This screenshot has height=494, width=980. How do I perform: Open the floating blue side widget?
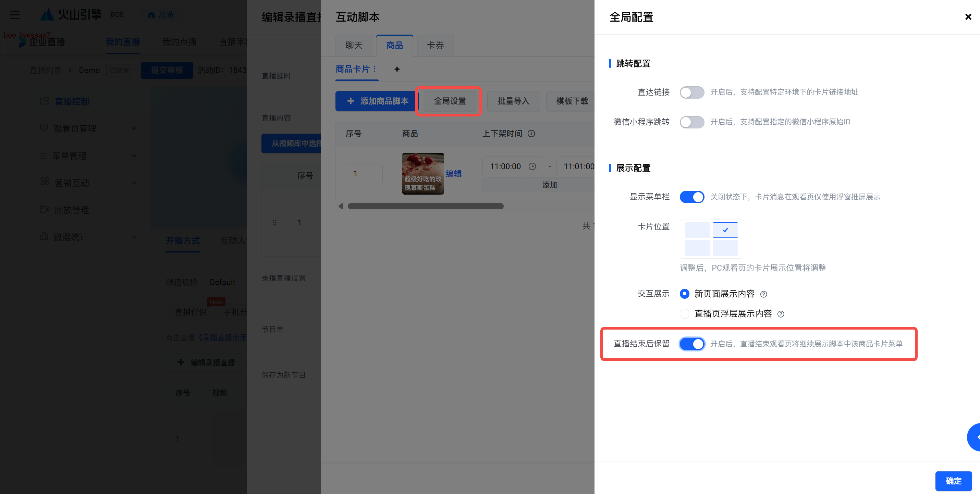(974, 437)
